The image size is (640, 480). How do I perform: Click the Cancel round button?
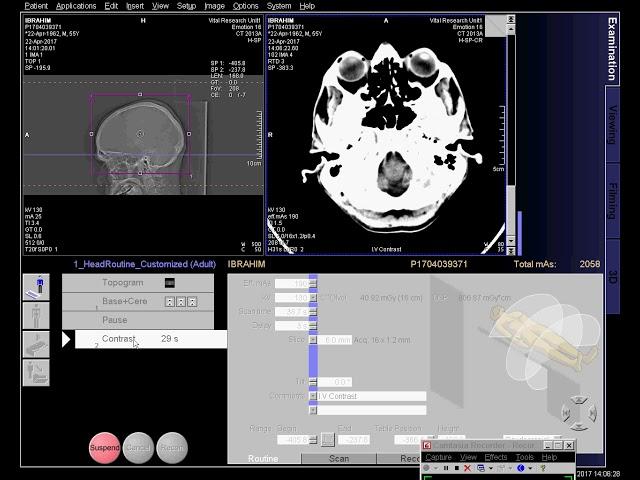click(138, 448)
